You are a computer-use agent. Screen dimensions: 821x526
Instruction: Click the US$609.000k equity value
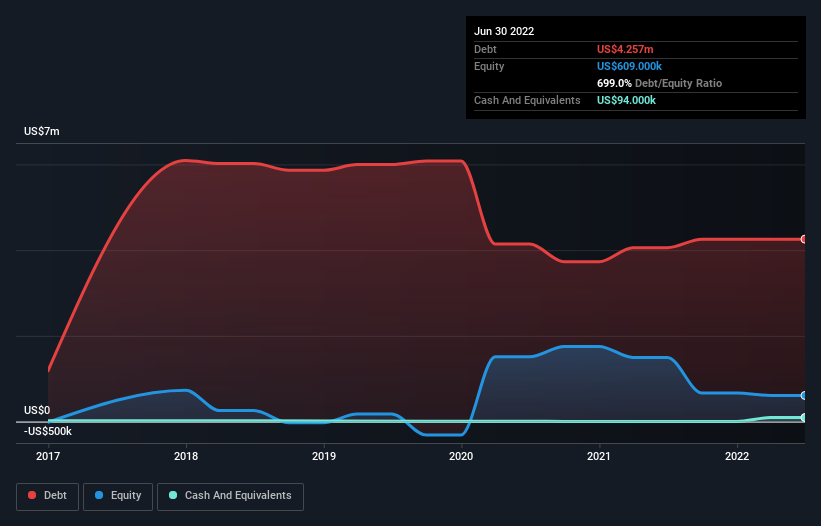(x=629, y=66)
